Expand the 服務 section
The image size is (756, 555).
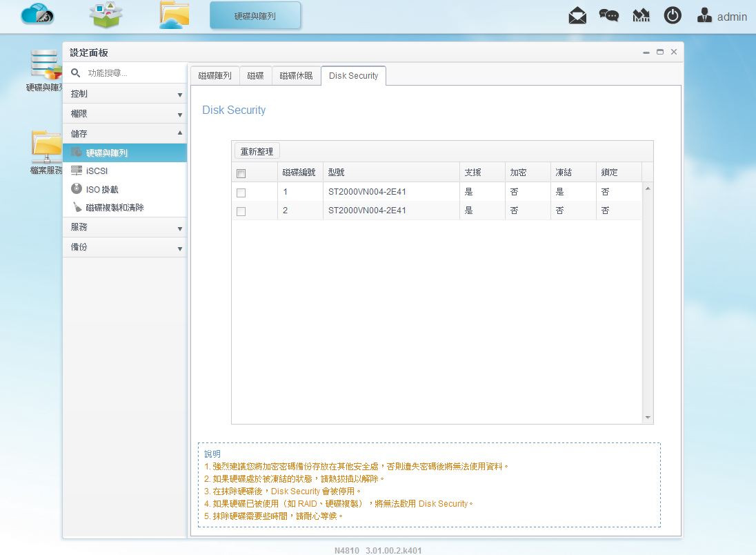(x=125, y=227)
